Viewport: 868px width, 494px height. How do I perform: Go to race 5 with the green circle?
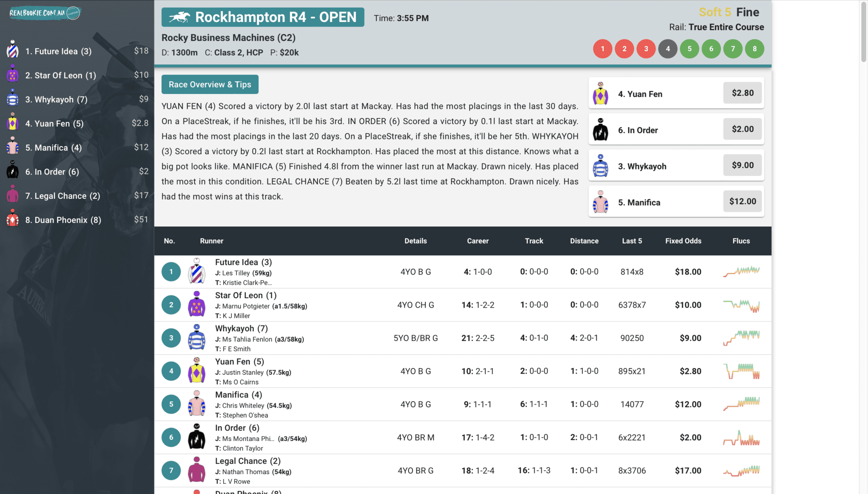(x=690, y=49)
